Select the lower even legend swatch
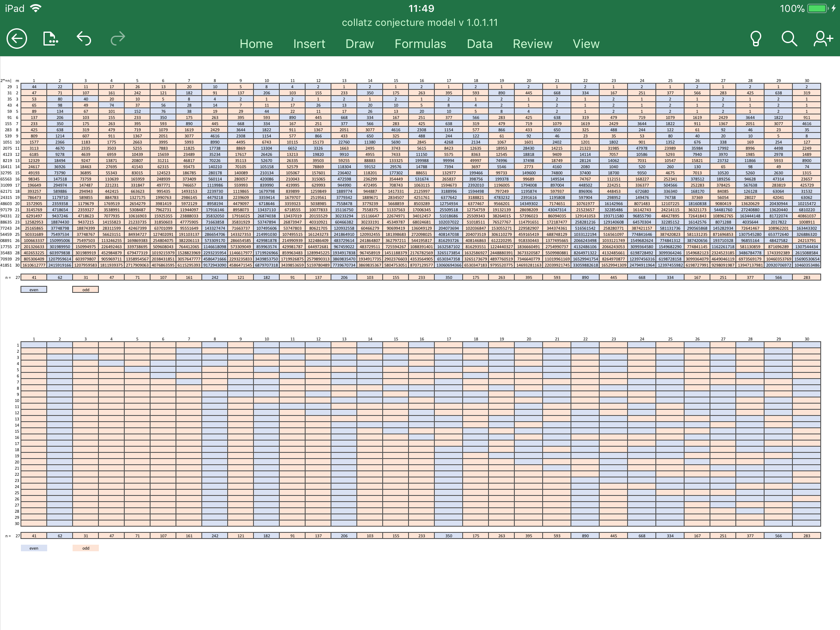The image size is (840, 630). (x=34, y=548)
